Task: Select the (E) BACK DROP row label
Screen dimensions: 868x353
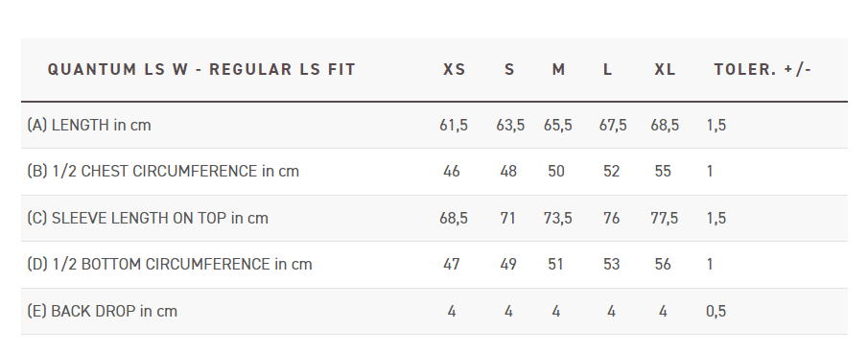Action: click(x=103, y=311)
